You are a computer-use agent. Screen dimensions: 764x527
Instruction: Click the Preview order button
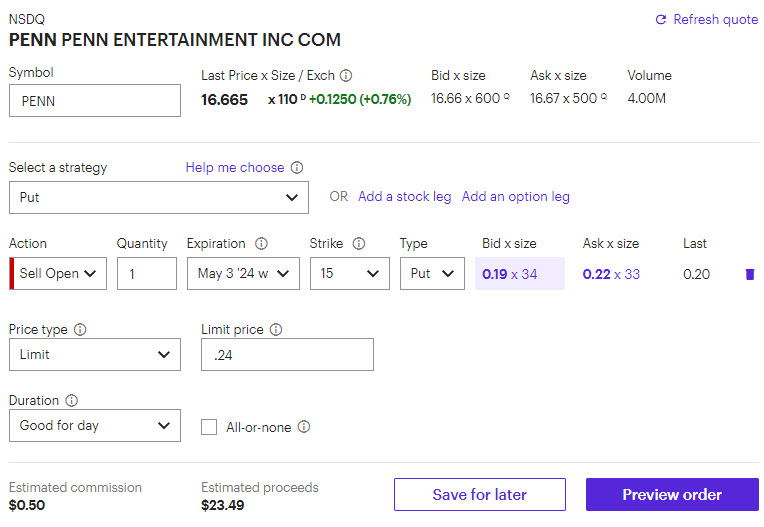[671, 494]
